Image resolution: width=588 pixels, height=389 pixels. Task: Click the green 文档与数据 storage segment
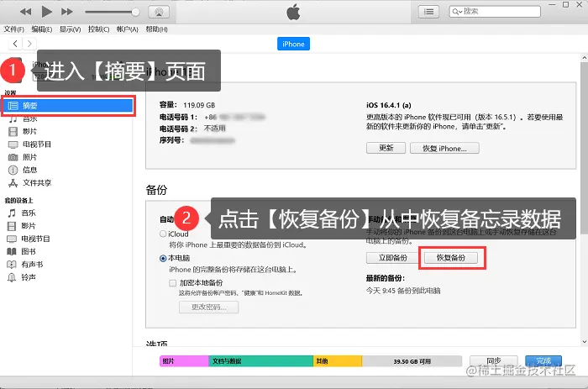[x=260, y=361]
